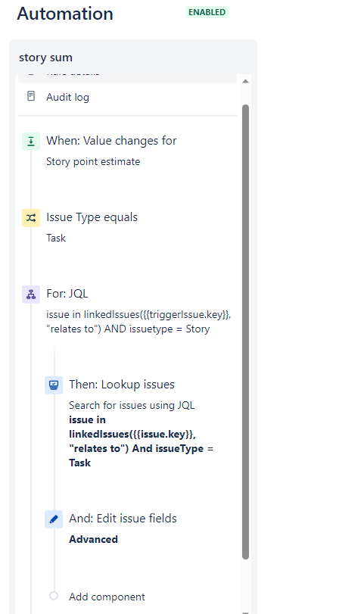The height and width of the screenshot is (614, 364).
Task: Click the linkedIssues JQL query under Lookup issues
Action: click(x=141, y=441)
